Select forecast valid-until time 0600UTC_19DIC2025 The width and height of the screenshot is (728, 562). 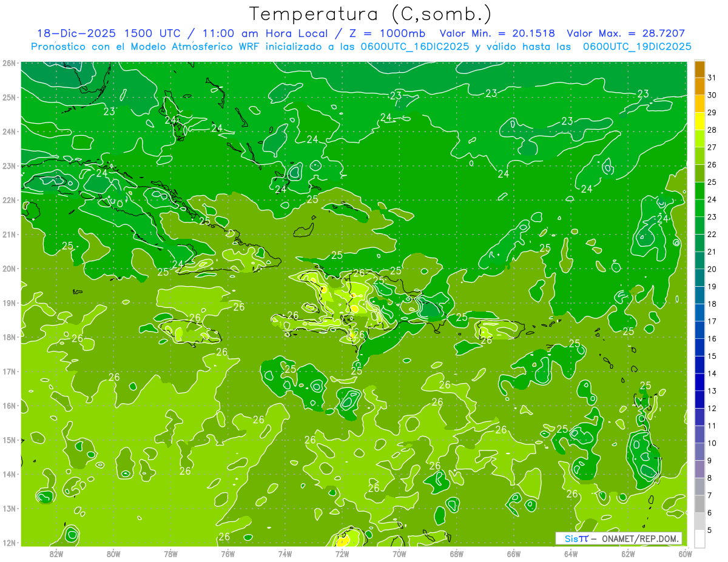pyautogui.click(x=637, y=47)
